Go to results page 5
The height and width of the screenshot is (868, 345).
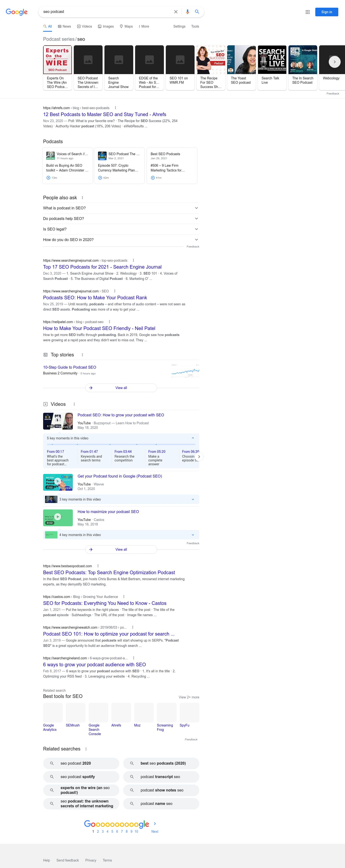112,832
